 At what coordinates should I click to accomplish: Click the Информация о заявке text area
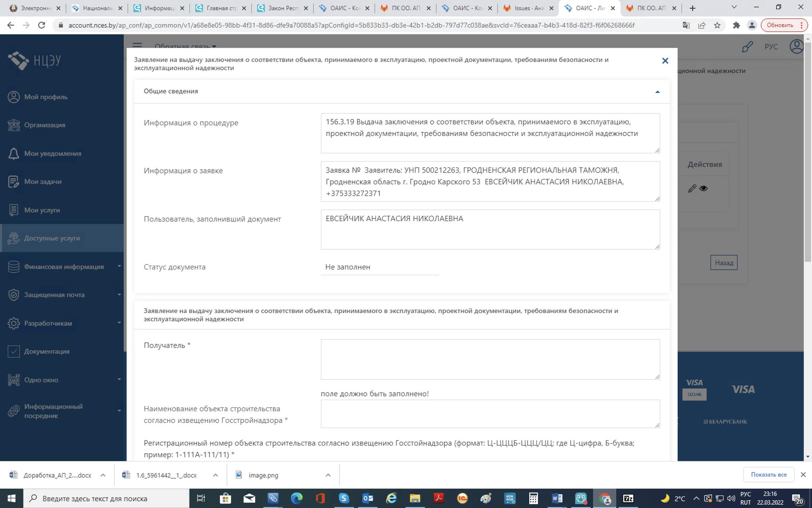point(490,181)
